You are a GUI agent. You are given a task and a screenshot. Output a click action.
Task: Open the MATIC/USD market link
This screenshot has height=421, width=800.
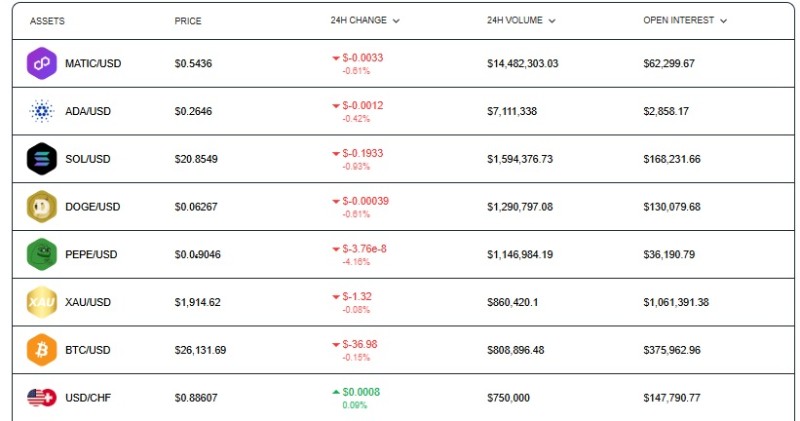click(92, 64)
